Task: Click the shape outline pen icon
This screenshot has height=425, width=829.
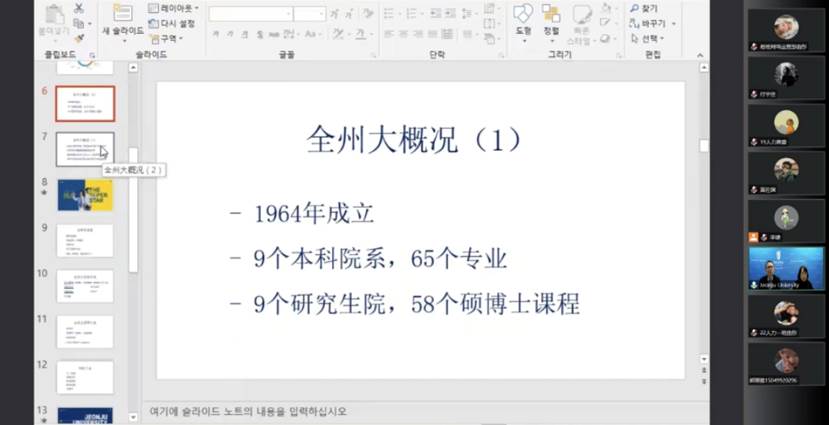Action: (x=606, y=23)
